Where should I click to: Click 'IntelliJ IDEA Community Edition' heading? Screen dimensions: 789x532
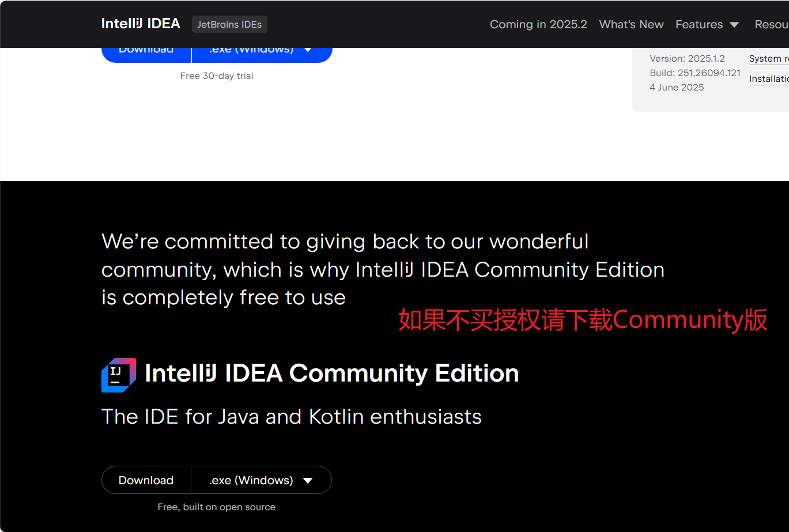coord(332,373)
